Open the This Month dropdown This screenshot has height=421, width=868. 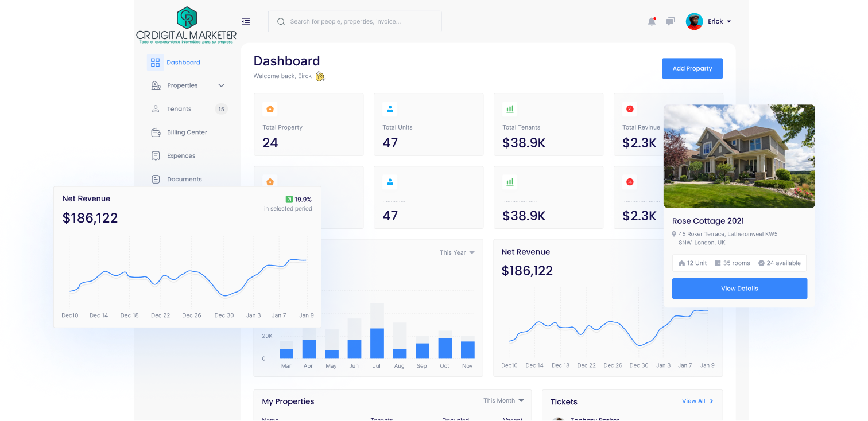pyautogui.click(x=503, y=401)
